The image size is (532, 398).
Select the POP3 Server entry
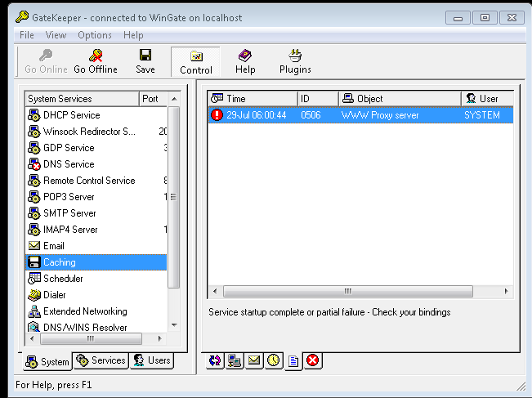tap(96, 197)
